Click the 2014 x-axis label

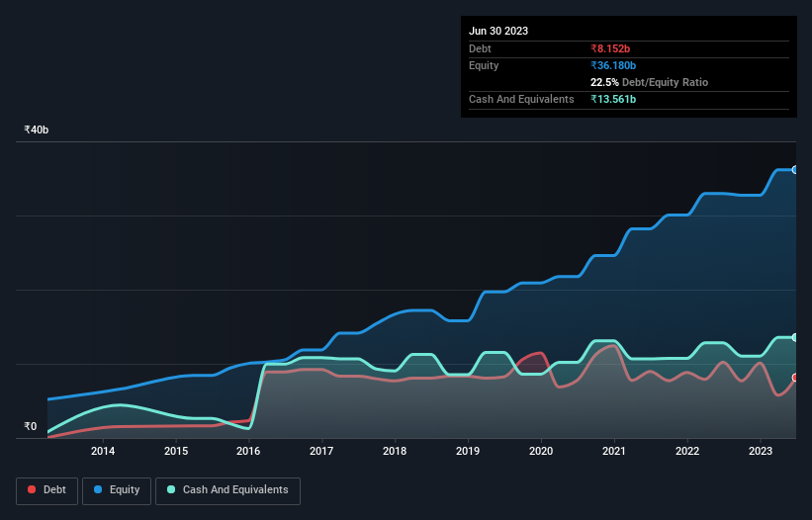point(103,451)
